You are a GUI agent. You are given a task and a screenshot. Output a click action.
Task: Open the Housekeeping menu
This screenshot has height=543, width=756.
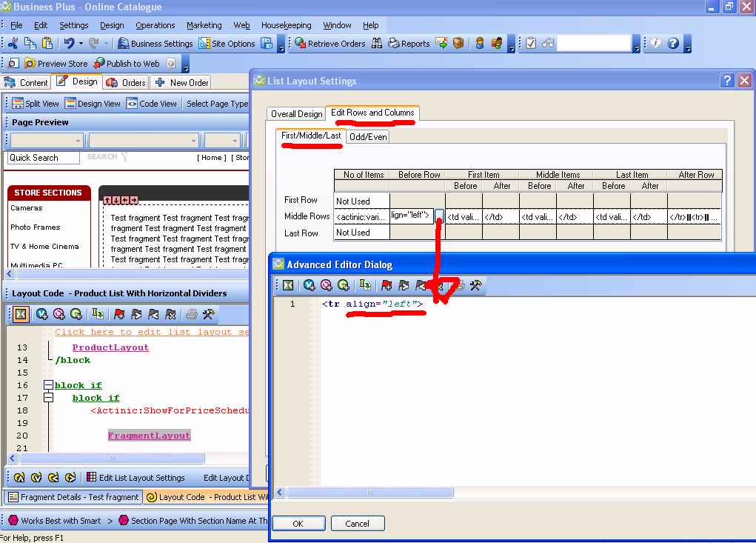(x=286, y=25)
